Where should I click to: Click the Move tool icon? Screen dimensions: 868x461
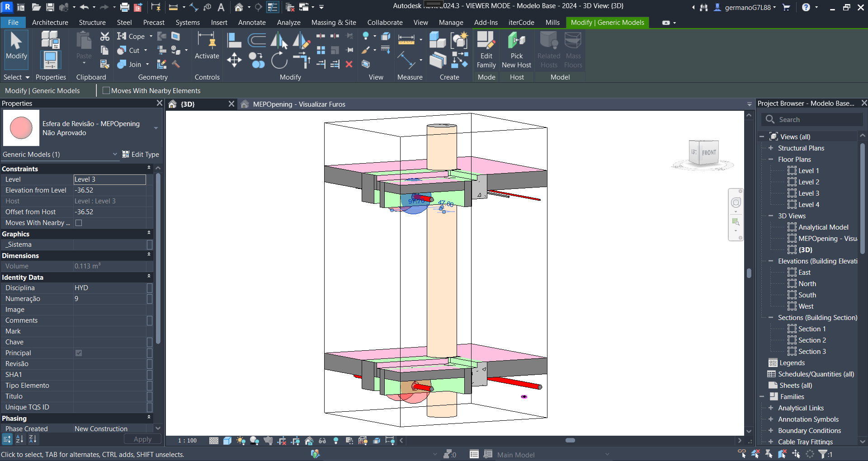point(234,60)
